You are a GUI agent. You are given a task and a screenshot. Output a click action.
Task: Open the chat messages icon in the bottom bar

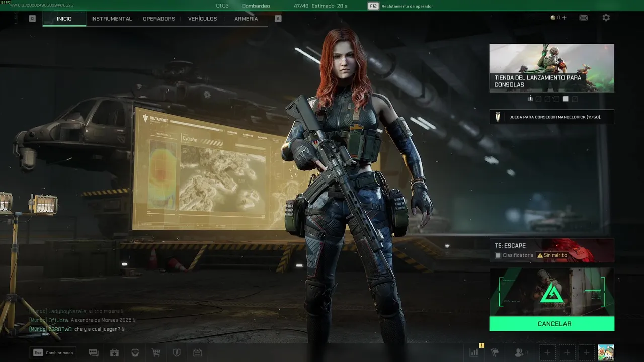[94, 353]
